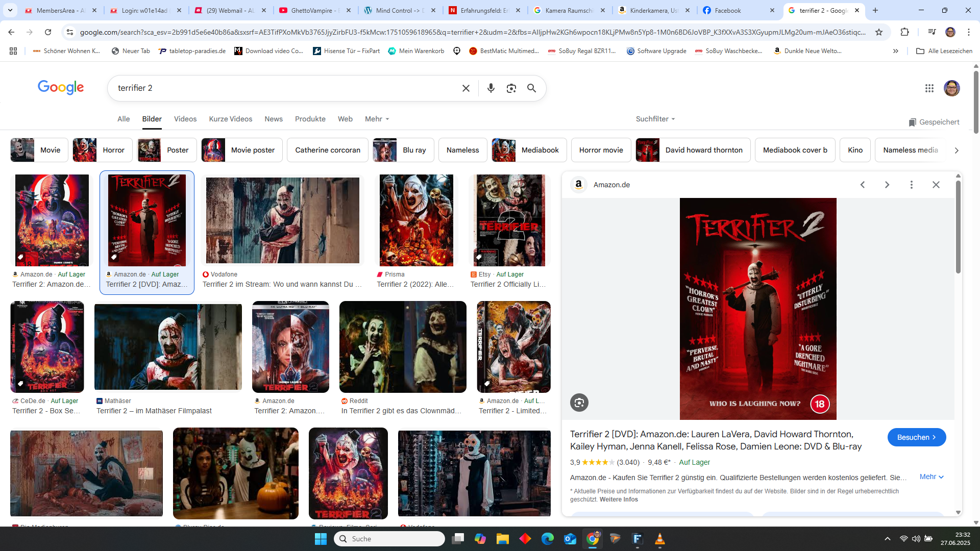
Task: Reload the page
Action: (48, 32)
